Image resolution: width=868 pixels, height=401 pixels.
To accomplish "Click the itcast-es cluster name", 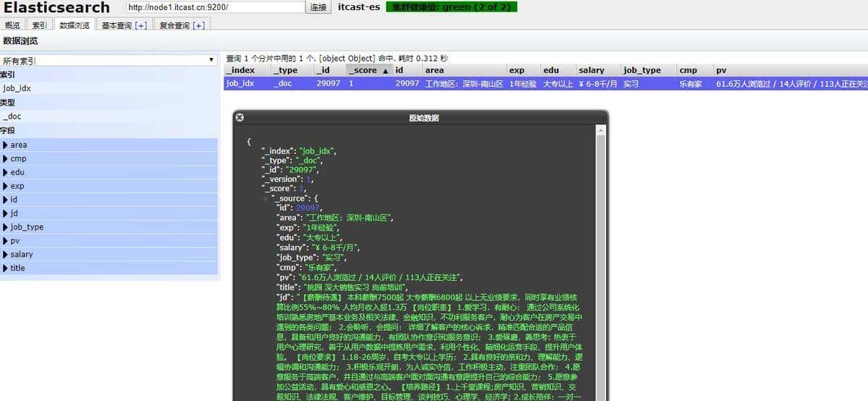I will coord(359,7).
